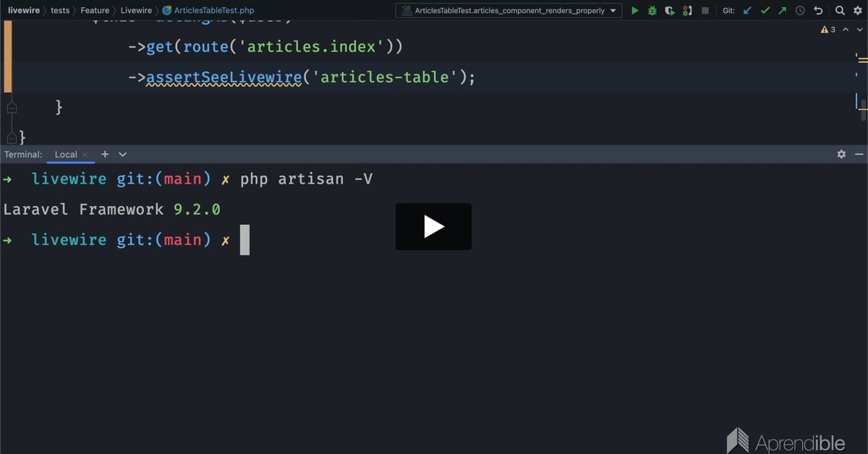Play the video with center play button
Image resolution: width=868 pixels, height=454 pixels.
[x=433, y=226]
